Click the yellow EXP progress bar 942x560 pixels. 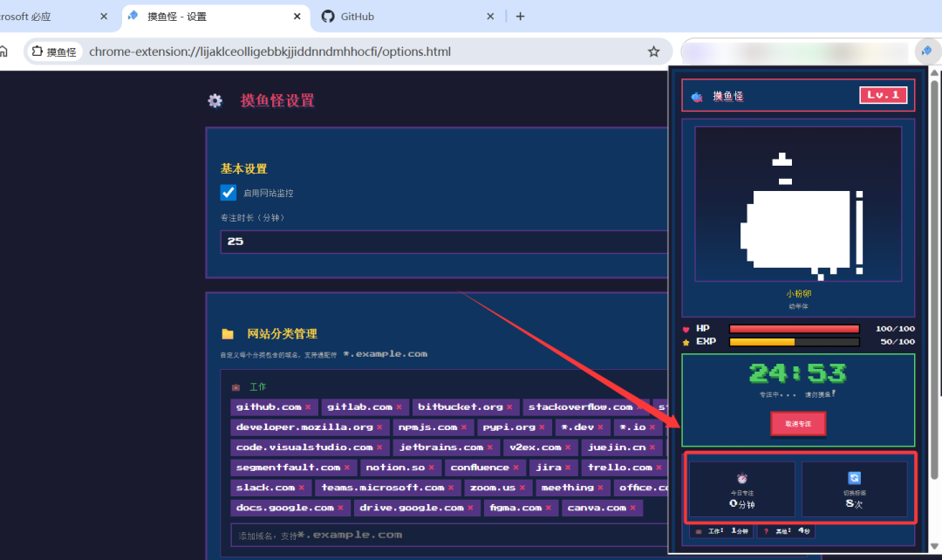point(795,342)
